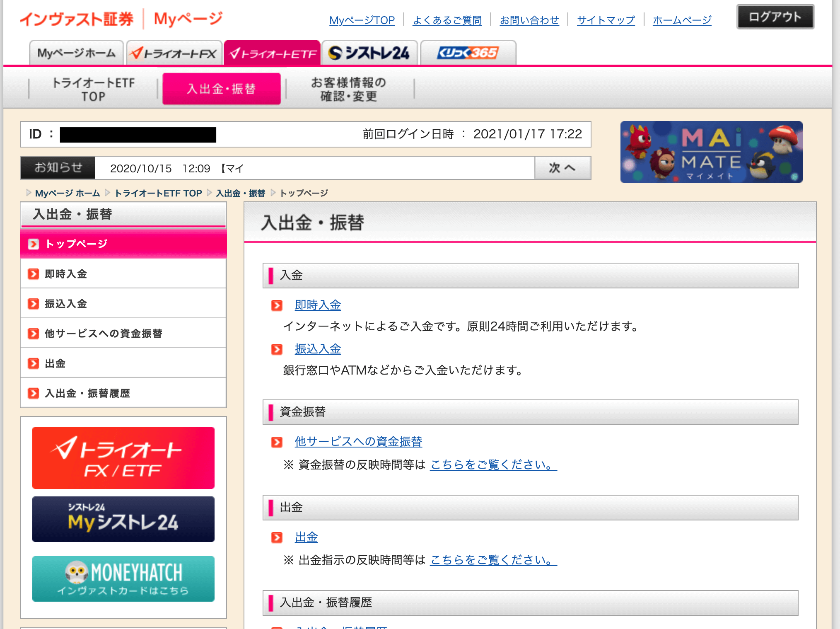The height and width of the screenshot is (629, 840).
Task: Click トライオートETF TOP in the breadcrumb
Action: [158, 193]
